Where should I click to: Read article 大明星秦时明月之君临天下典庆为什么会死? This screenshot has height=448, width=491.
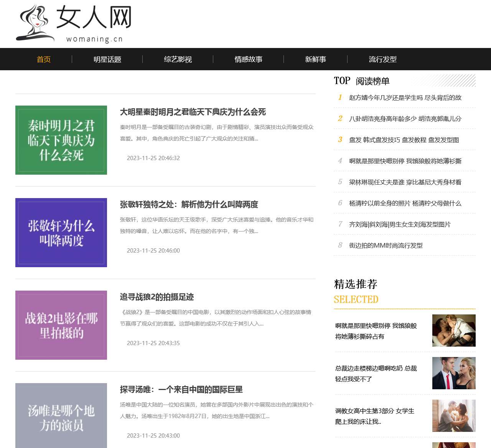[x=193, y=112]
